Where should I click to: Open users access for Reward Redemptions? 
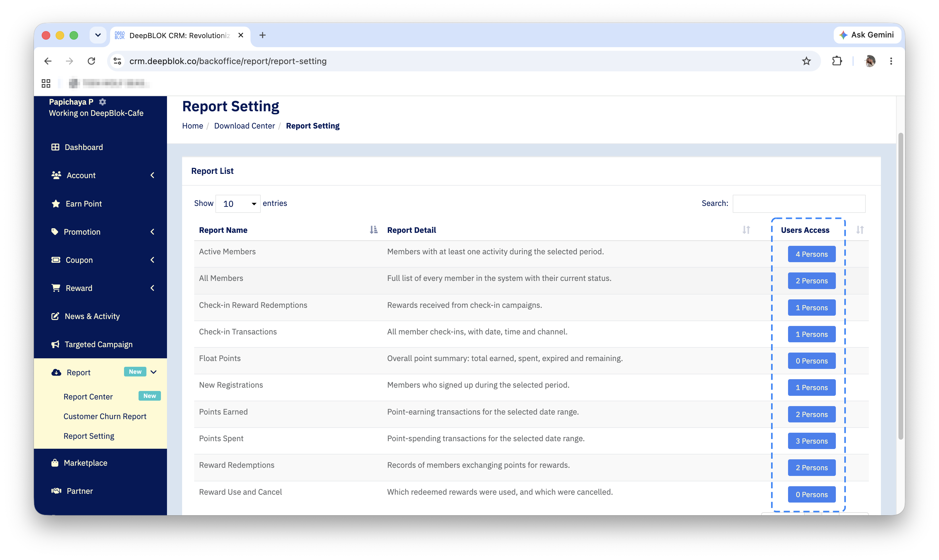click(811, 467)
